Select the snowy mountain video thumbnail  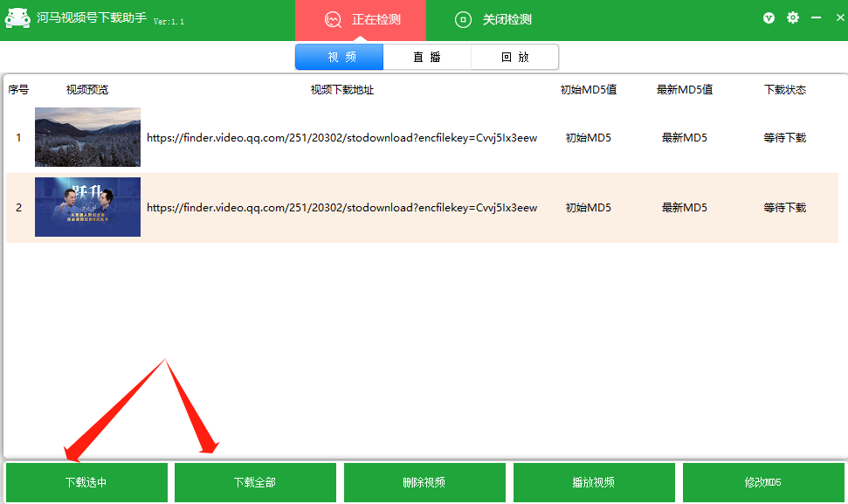coord(87,137)
